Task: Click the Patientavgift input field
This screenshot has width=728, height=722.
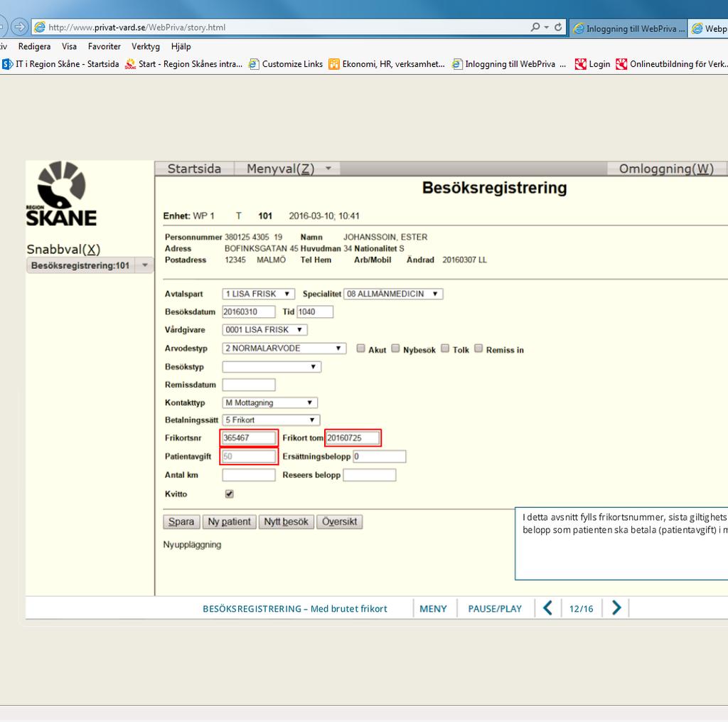Action: (249, 456)
